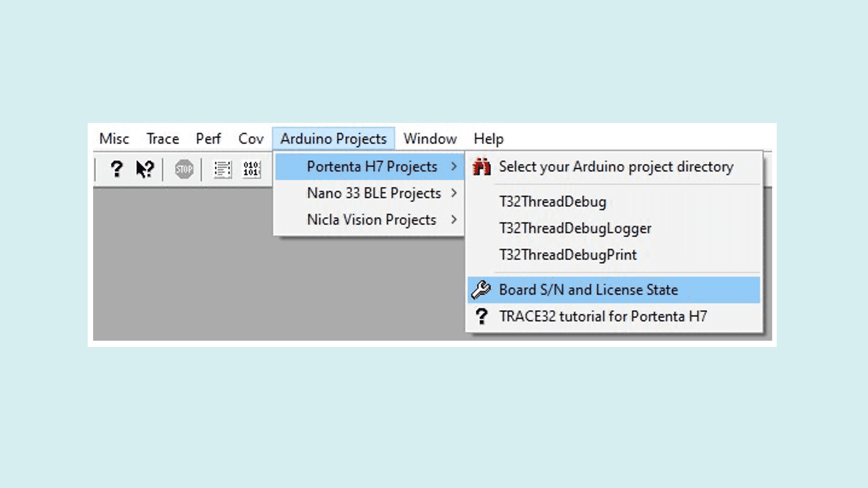The width and height of the screenshot is (868, 488).
Task: Expand the Portenta H7 Projects submenu arrow
Action: pyautogui.click(x=454, y=167)
